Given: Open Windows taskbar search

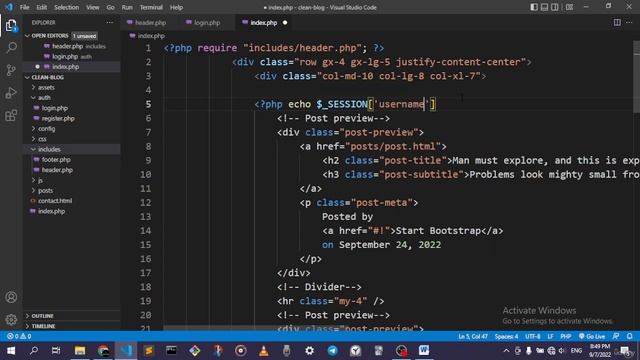Looking at the screenshot, I should [x=34, y=351].
